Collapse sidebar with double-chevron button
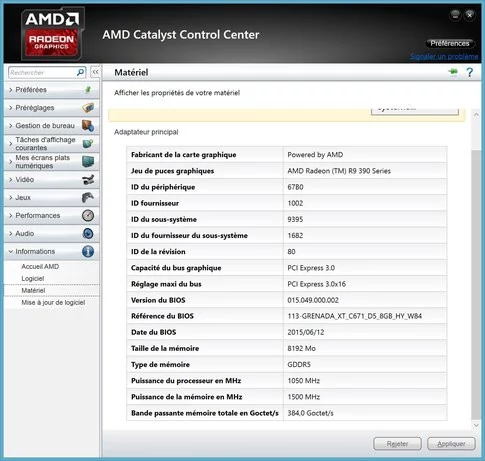This screenshot has width=485, height=461. 95,72
